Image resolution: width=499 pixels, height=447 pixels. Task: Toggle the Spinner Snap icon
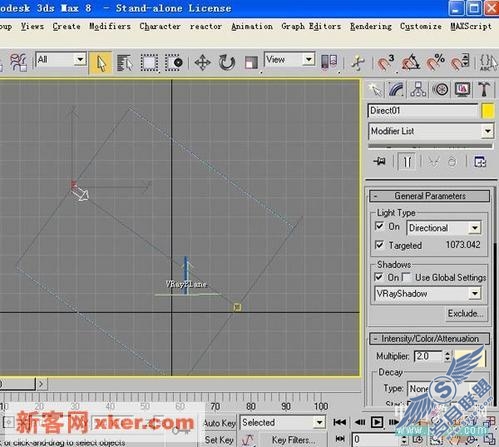[460, 63]
